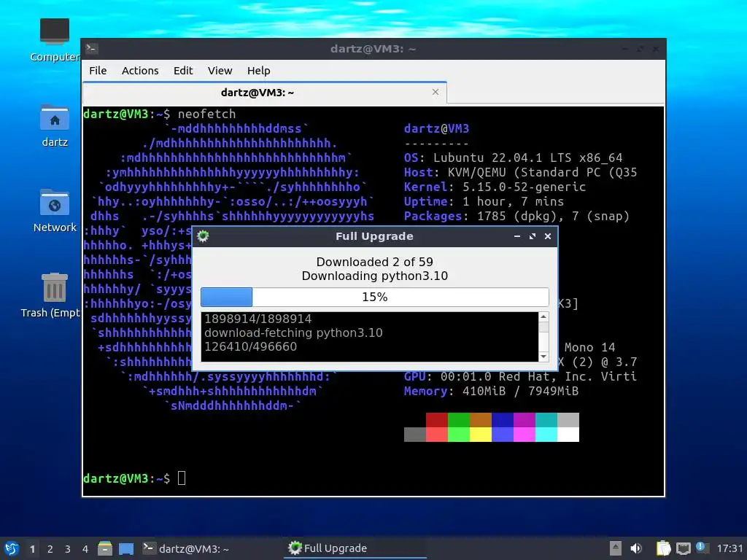Click 'download-fetching python3.10' log line
The width and height of the screenshot is (747, 560).
coord(293,332)
